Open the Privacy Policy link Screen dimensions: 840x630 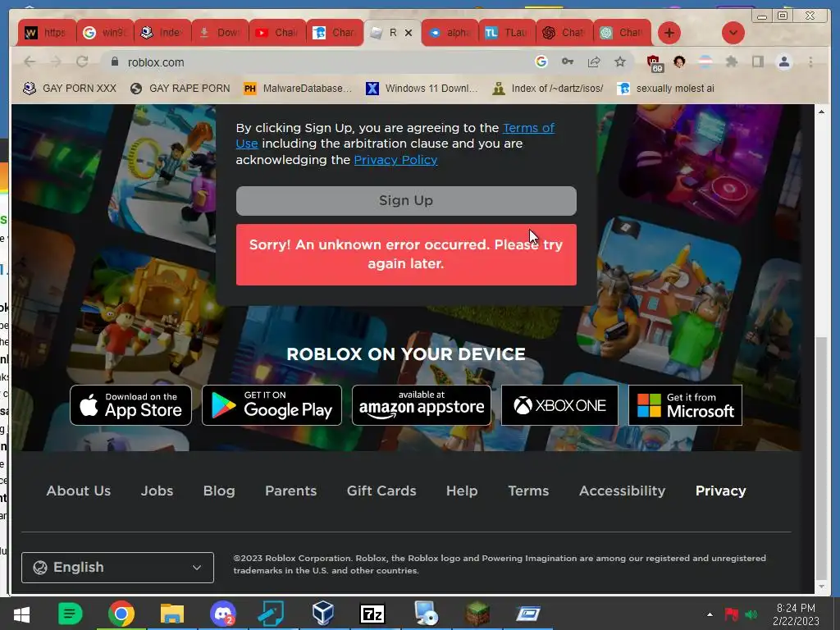pyautogui.click(x=395, y=160)
